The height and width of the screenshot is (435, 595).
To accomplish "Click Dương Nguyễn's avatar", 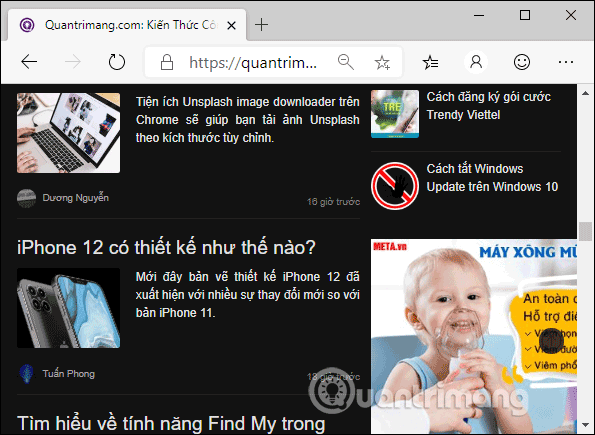I will point(27,198).
